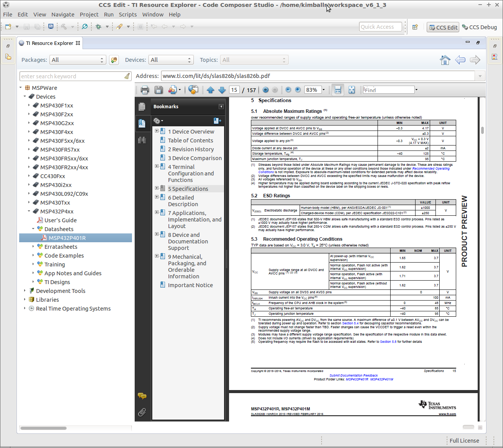
Task: Show the page thumbnails panel icon
Action: pos(142,107)
